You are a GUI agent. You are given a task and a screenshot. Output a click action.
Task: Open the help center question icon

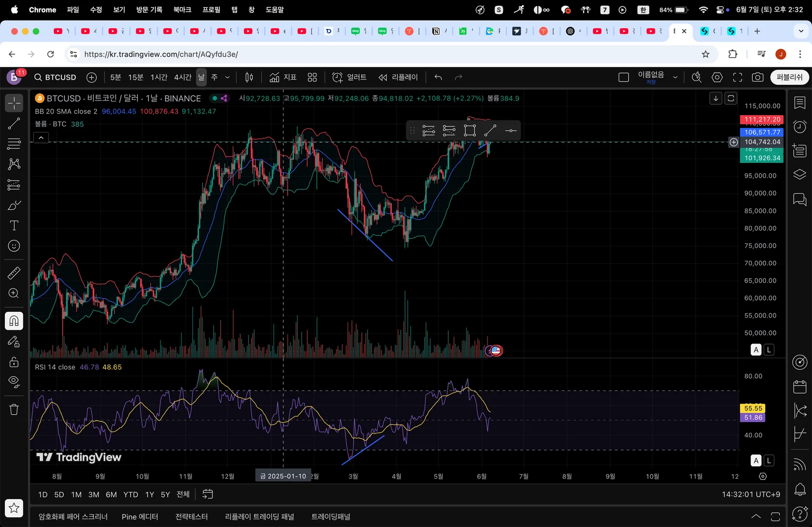pyautogui.click(x=800, y=513)
